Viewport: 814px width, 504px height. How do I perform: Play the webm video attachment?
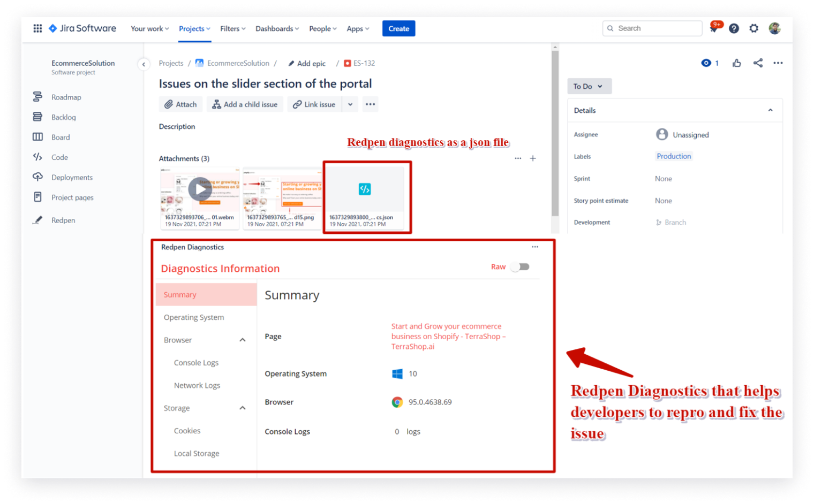(200, 189)
